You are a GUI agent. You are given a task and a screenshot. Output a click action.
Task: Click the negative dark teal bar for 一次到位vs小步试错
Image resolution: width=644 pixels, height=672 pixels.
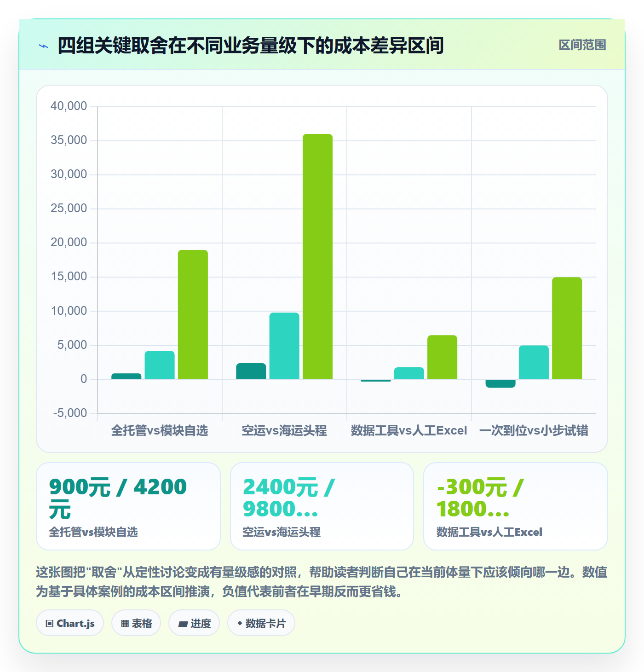[500, 383]
